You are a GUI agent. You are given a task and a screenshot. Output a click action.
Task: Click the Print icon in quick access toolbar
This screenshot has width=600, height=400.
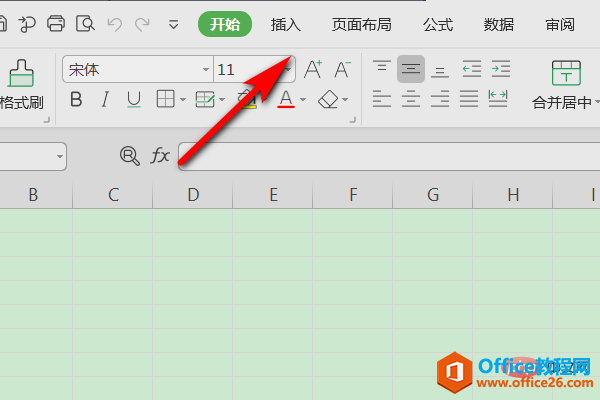[56, 24]
